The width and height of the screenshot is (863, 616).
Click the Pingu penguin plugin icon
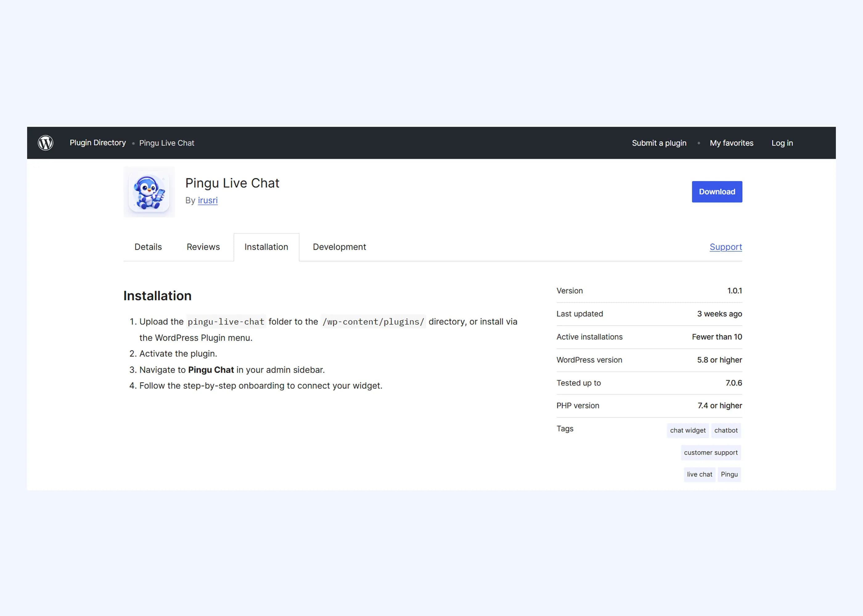(x=149, y=192)
